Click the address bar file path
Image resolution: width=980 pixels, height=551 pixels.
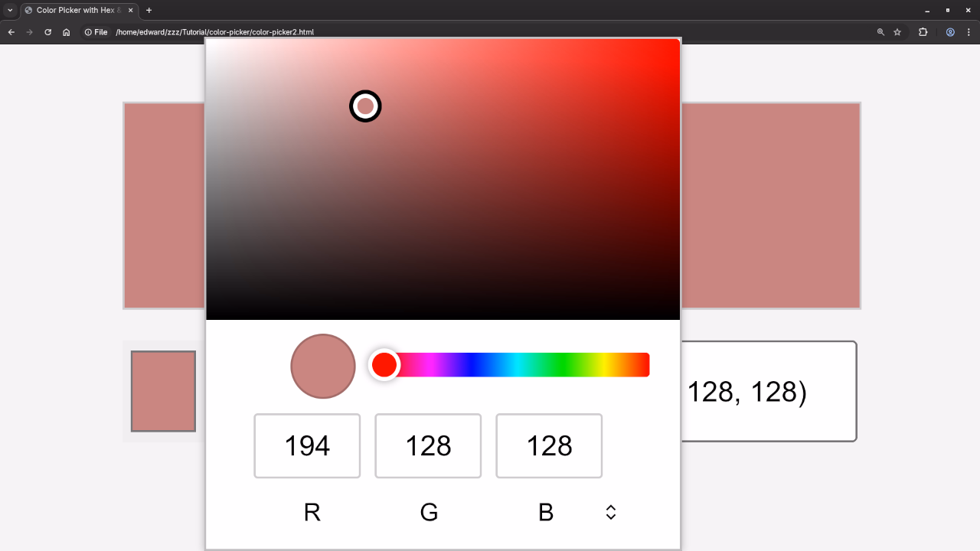tap(214, 32)
